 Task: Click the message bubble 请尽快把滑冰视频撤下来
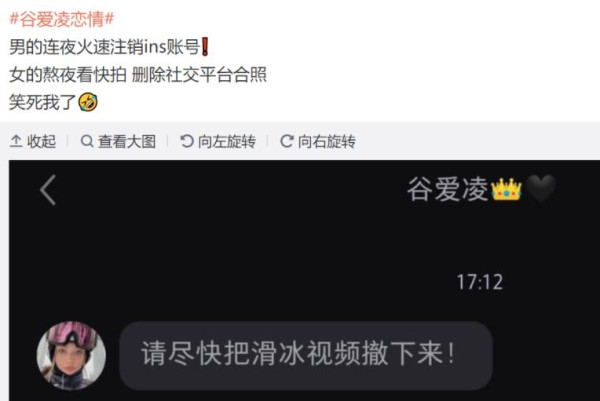pyautogui.click(x=306, y=355)
